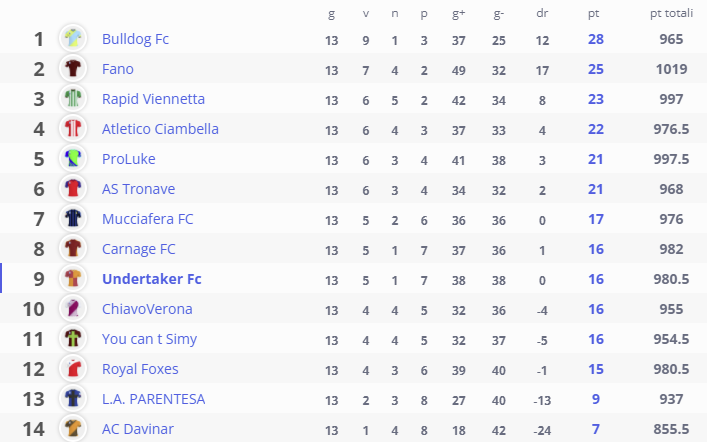
Task: Open the L.A. PARENTESA team link
Action: pos(153,399)
